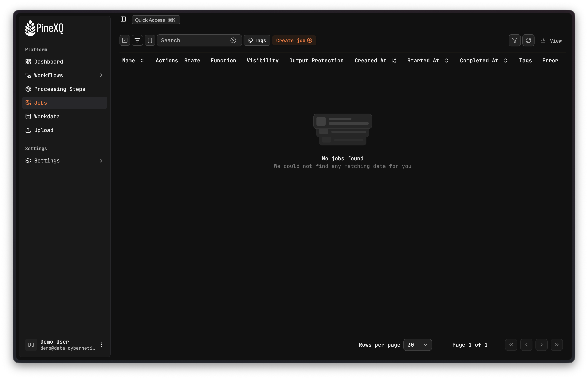Toggle the sidebar panel icon
The width and height of the screenshot is (588, 379).
click(123, 19)
